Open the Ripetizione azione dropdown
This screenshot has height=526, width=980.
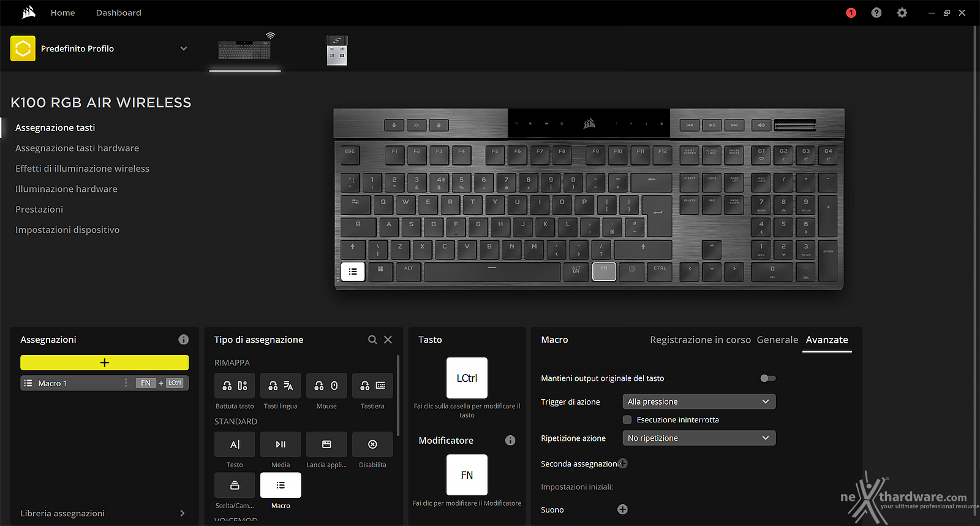[x=699, y=438]
